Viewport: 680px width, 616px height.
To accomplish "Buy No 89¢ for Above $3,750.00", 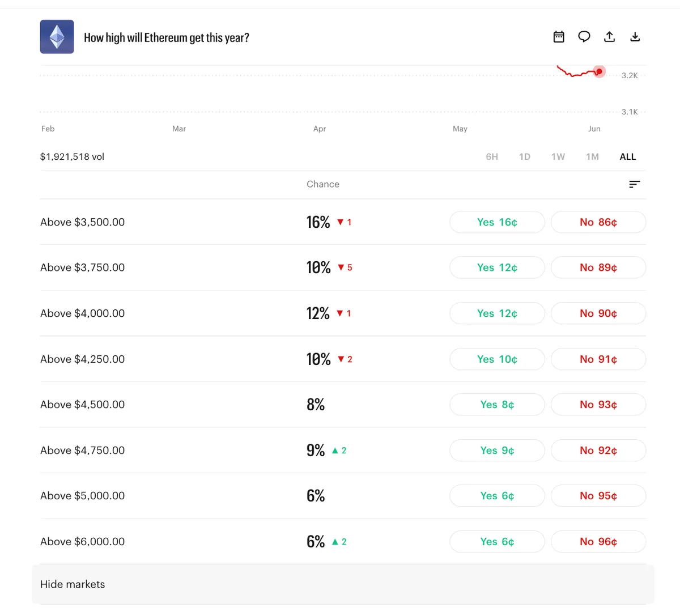I will (598, 267).
